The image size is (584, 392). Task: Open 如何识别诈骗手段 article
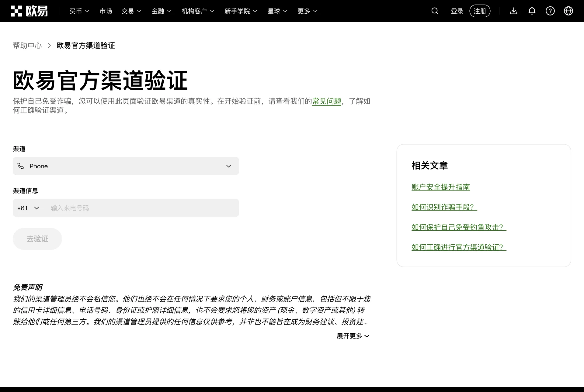pyautogui.click(x=444, y=207)
